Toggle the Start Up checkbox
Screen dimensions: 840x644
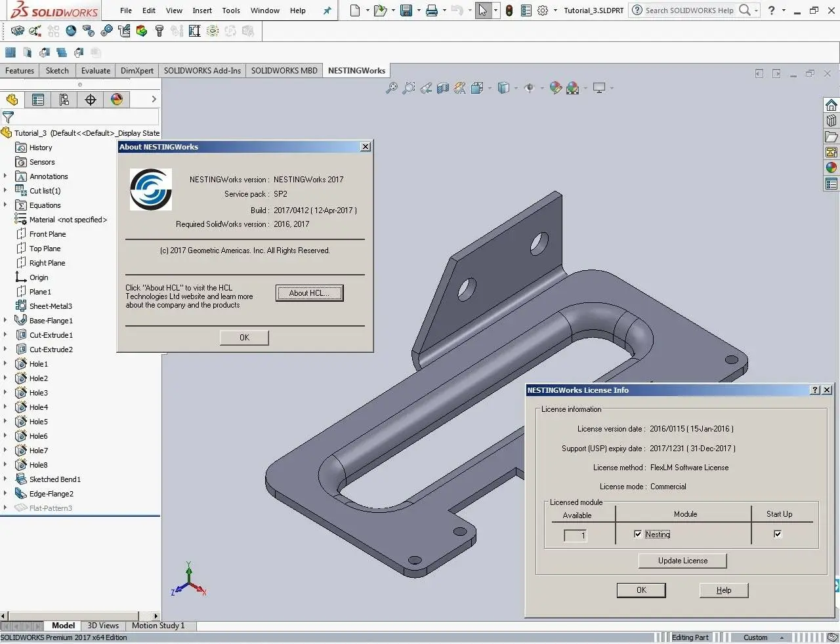(x=778, y=534)
